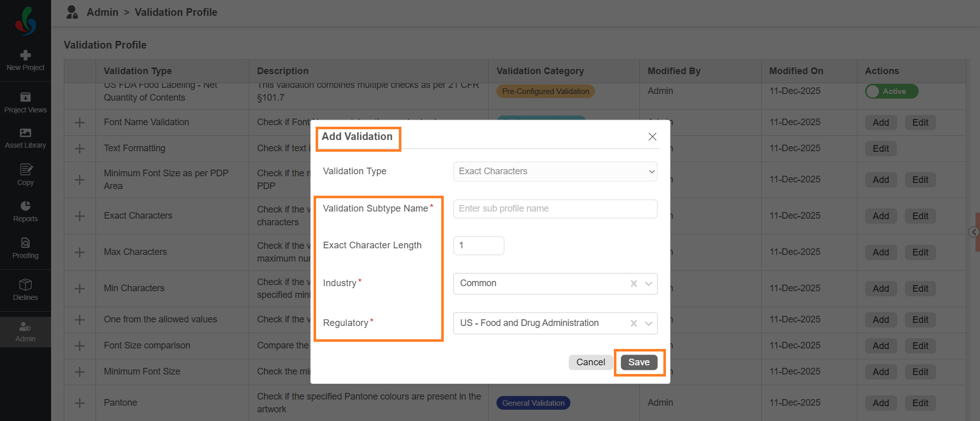Expand the Regulatory dropdown arrow

pyautogui.click(x=649, y=323)
